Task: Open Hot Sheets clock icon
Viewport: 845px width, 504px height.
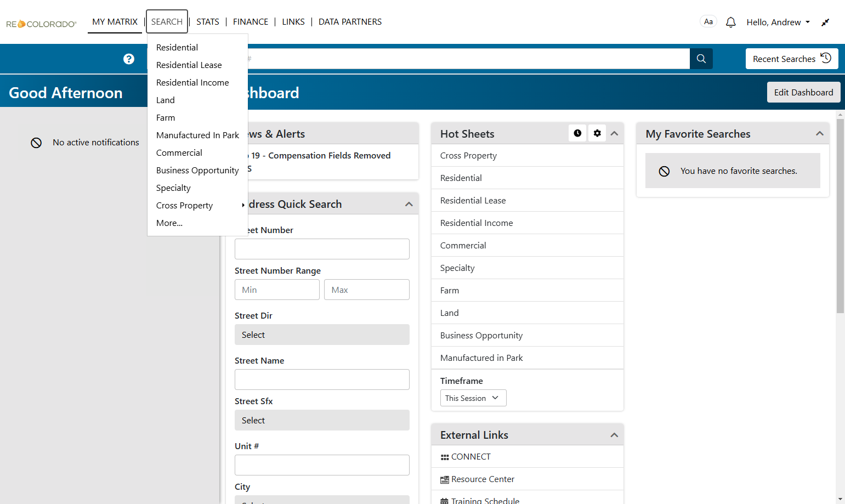Action: tap(577, 133)
